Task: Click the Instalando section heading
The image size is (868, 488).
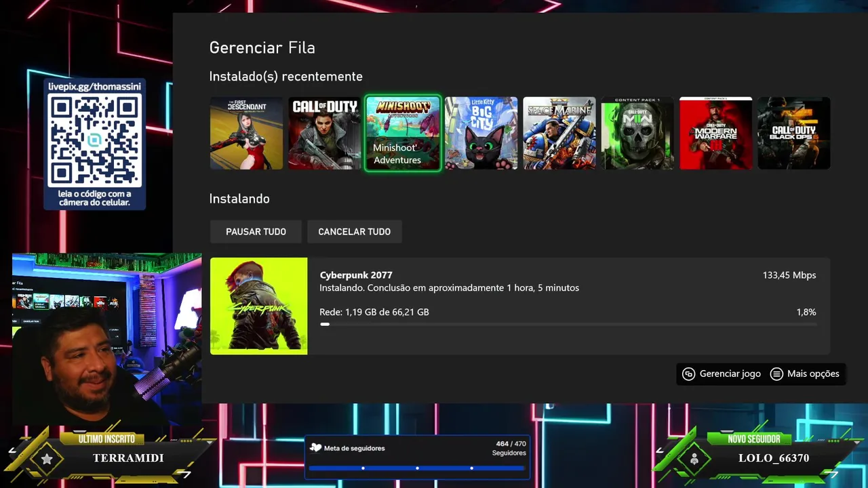Action: (239, 199)
